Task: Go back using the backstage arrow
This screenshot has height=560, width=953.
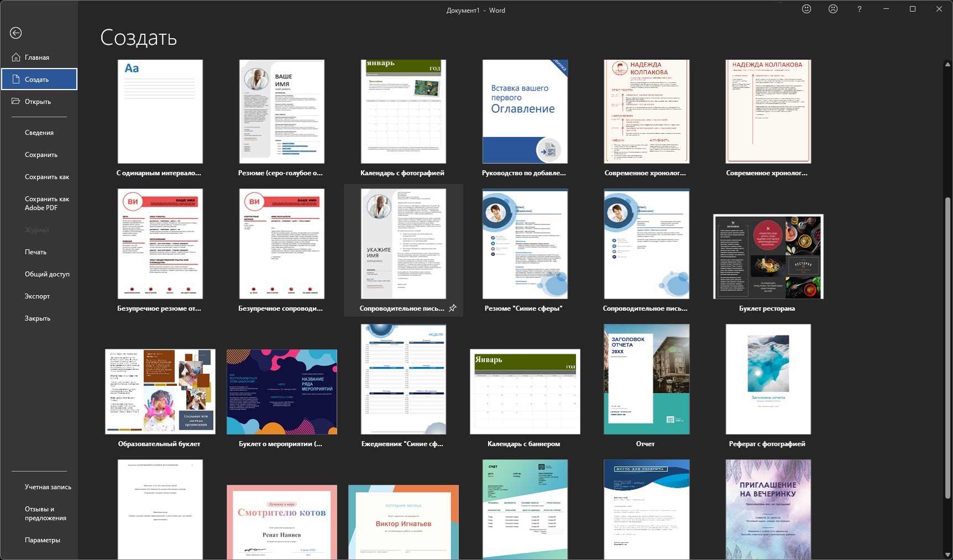Action: [x=16, y=33]
